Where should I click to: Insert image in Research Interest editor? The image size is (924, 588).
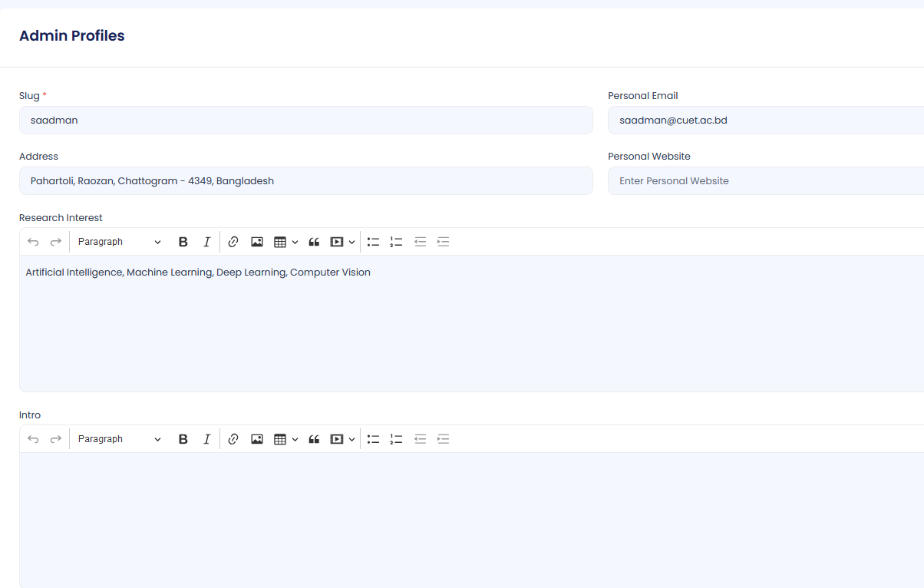click(x=257, y=242)
